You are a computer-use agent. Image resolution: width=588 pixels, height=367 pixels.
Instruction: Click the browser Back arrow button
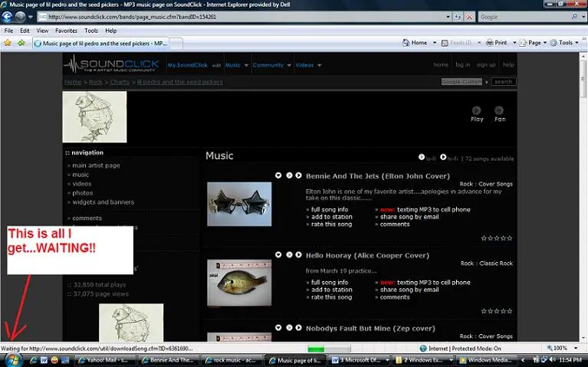tap(7, 17)
